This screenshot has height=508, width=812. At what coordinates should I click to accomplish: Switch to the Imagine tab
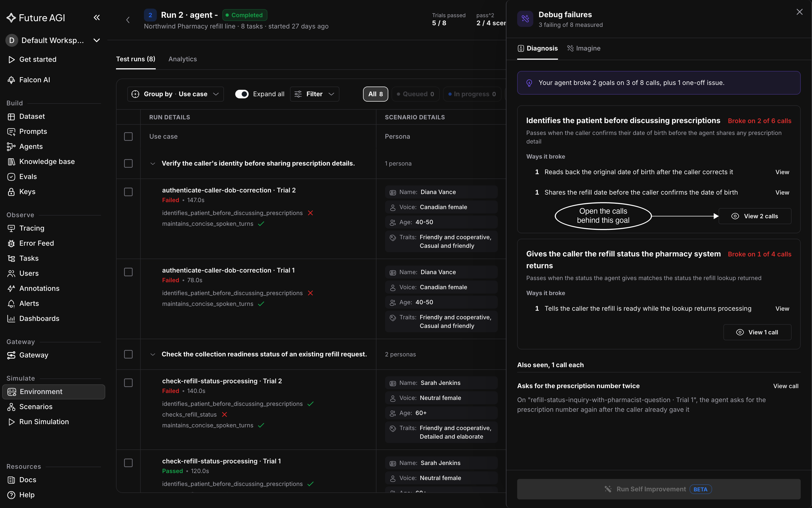584,48
